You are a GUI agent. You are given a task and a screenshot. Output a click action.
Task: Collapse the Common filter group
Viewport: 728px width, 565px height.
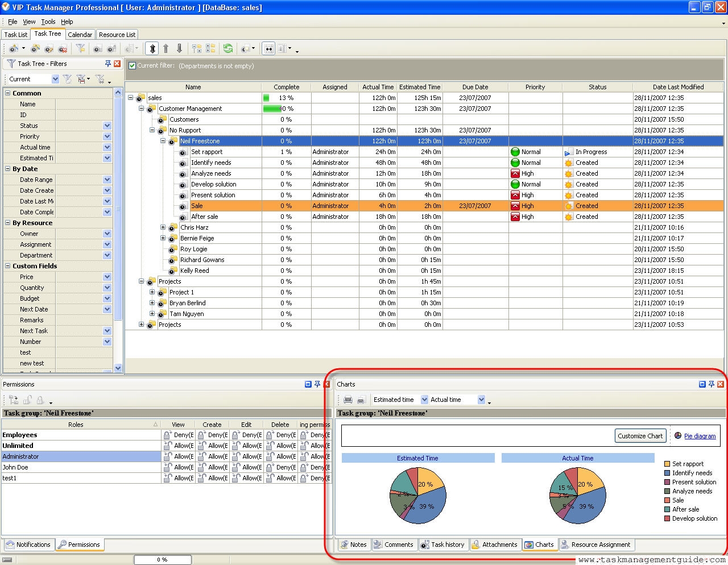pyautogui.click(x=8, y=93)
